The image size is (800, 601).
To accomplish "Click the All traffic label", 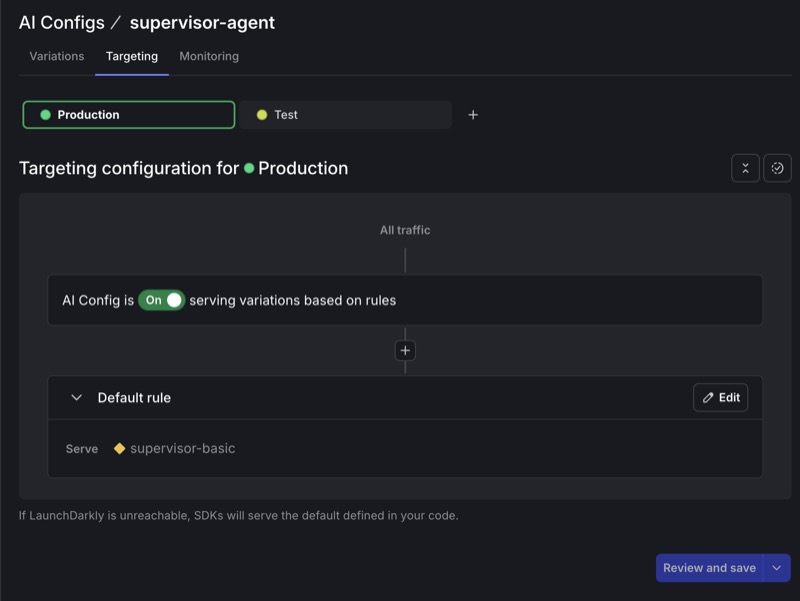I will (x=405, y=230).
